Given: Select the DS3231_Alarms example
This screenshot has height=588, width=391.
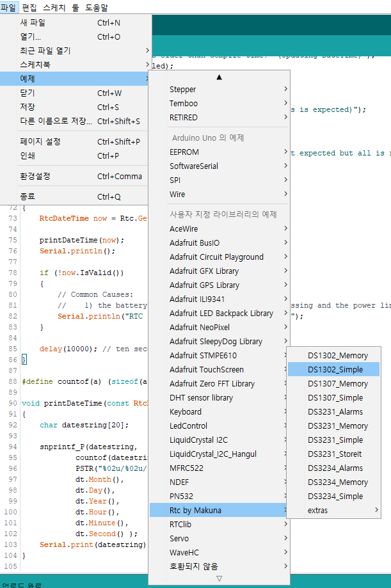Looking at the screenshot, I should [x=334, y=411].
